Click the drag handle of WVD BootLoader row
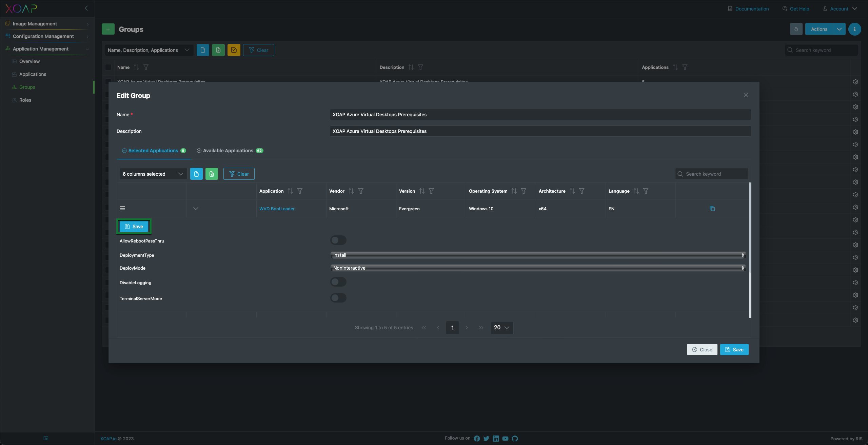 122,208
